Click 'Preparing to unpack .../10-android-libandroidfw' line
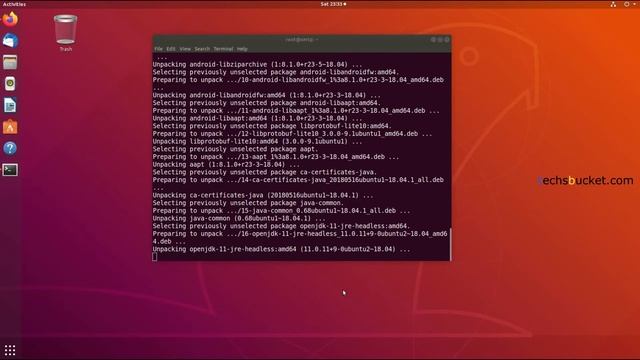 tap(298, 80)
